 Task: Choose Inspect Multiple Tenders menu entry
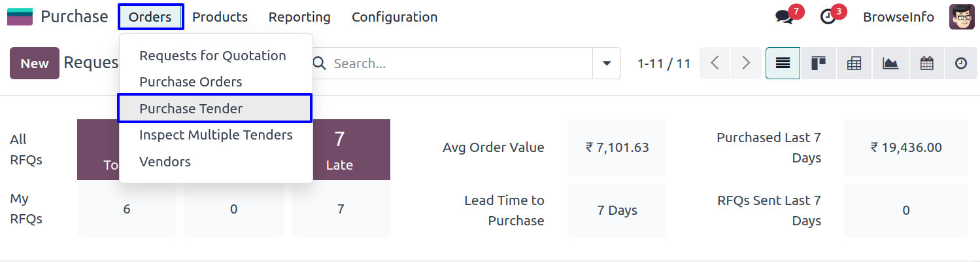(x=216, y=135)
